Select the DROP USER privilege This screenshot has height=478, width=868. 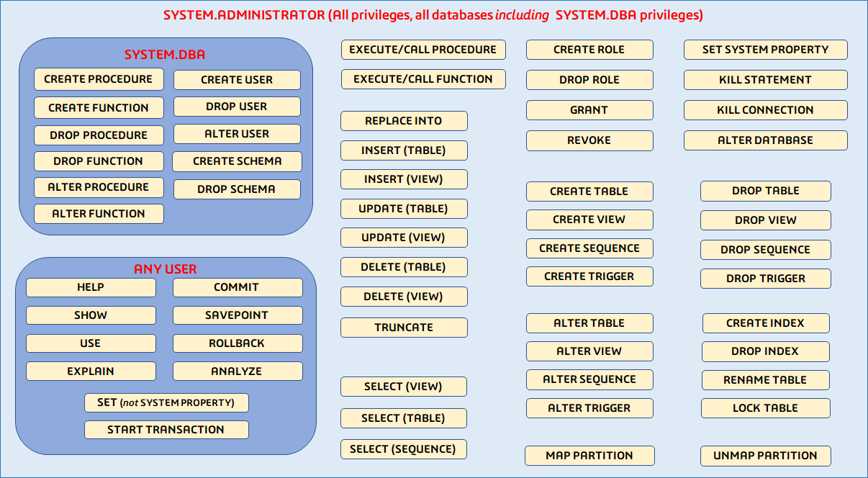pyautogui.click(x=237, y=107)
